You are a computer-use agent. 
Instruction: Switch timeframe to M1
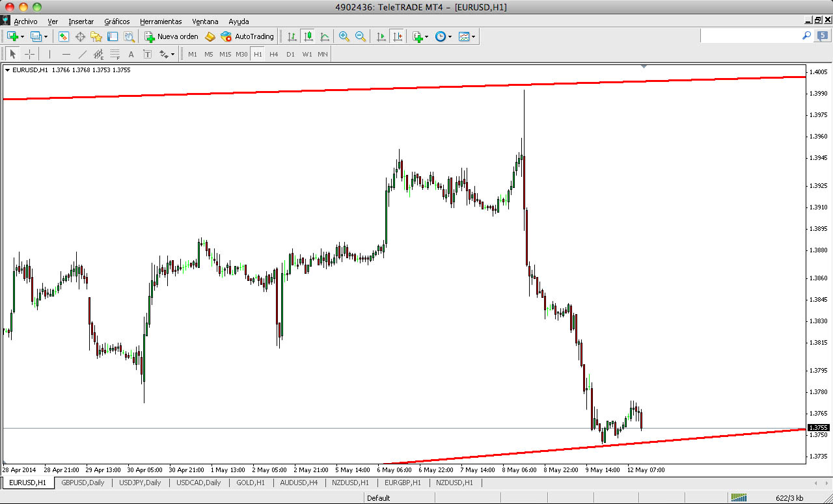193,54
